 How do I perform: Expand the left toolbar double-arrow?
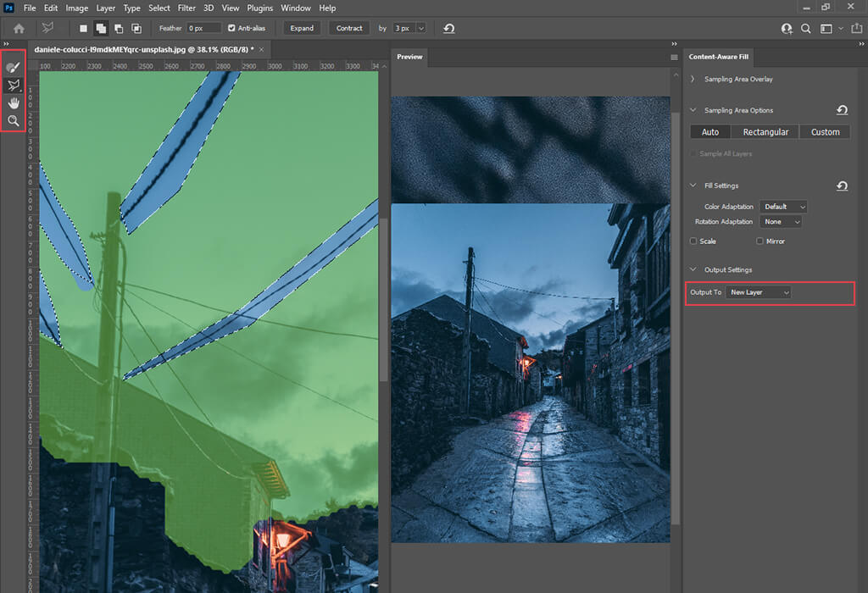point(7,44)
